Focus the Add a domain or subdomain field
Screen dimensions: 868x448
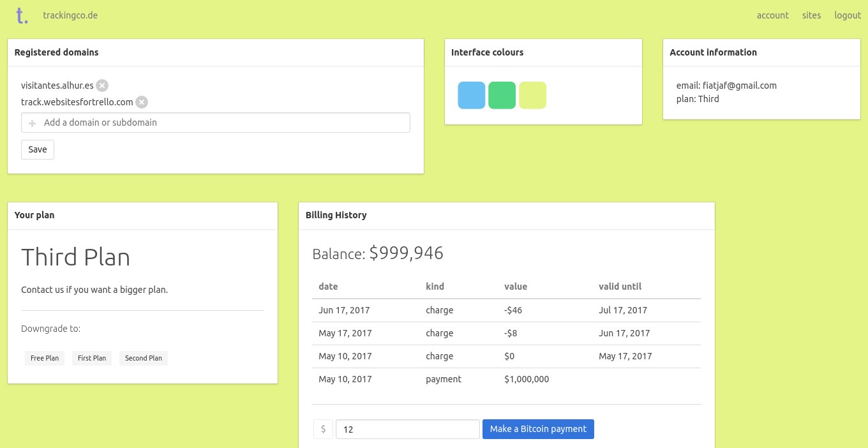[216, 123]
